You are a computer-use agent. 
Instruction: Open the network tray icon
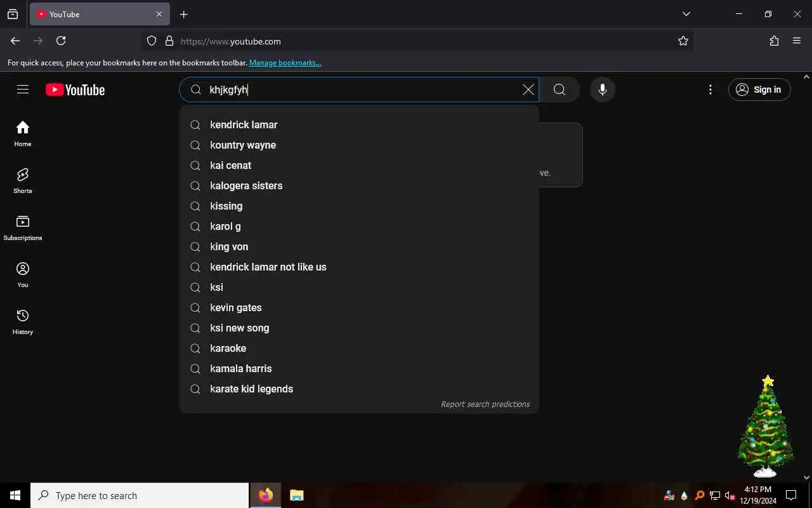(714, 495)
